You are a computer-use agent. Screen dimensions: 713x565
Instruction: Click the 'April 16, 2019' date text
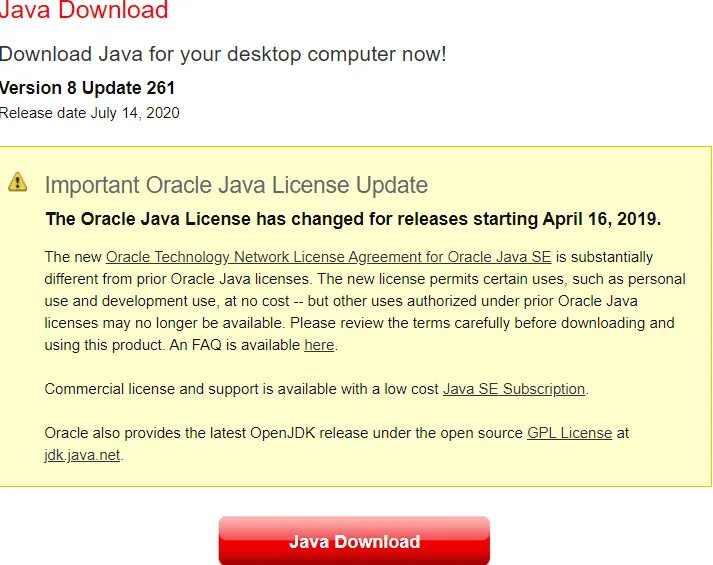(x=601, y=219)
